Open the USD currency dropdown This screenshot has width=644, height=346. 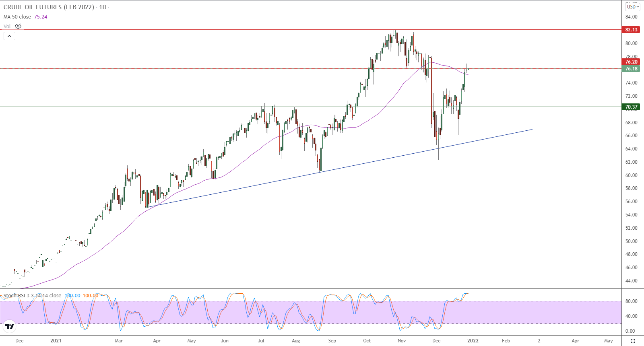tap(633, 6)
